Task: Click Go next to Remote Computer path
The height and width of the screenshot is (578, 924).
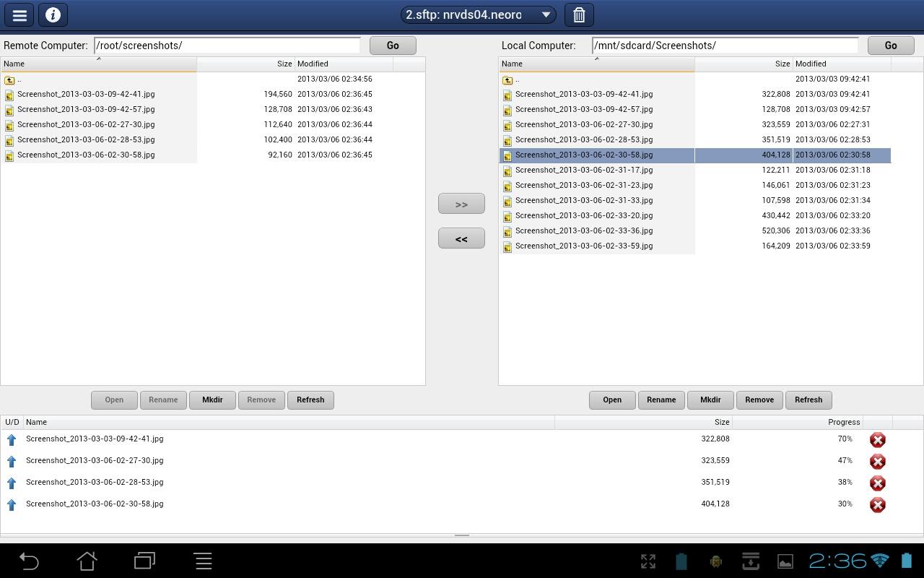Action: 393,45
